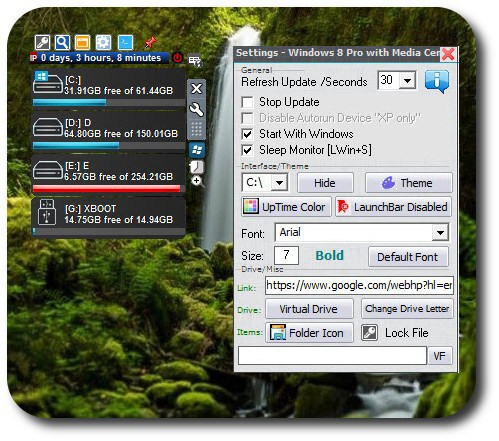The image size is (499, 441).
Task: Click the Lock File key icon
Action: click(369, 332)
